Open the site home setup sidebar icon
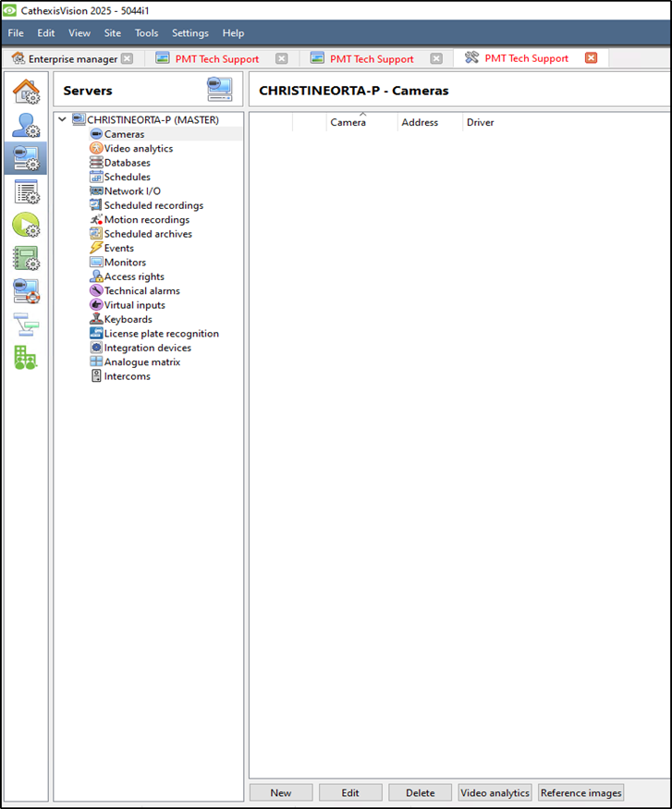The height and width of the screenshot is (809, 672). point(26,92)
